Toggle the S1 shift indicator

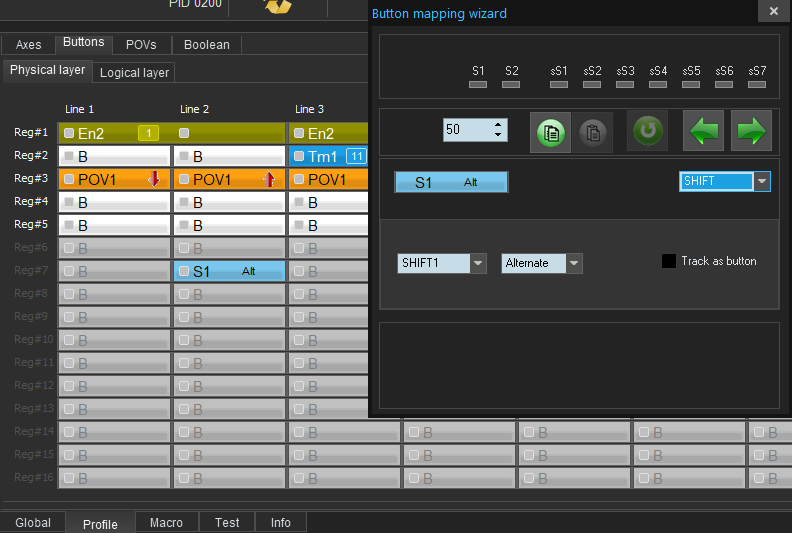(x=478, y=85)
